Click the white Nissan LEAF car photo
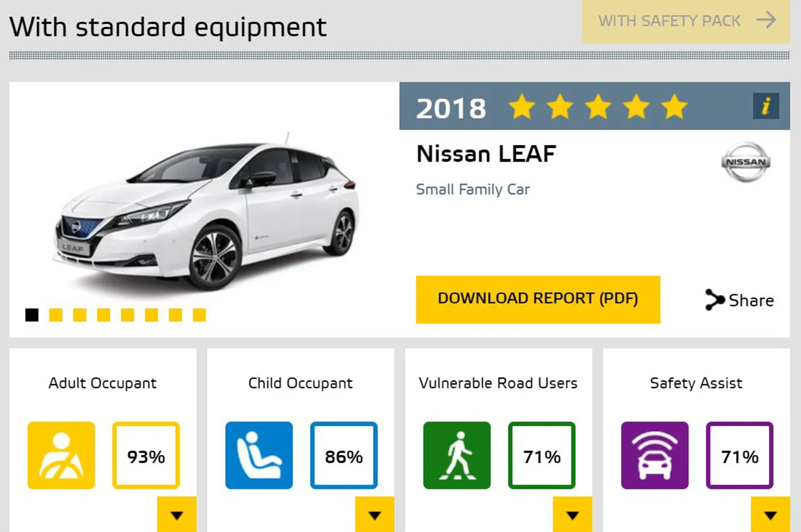801x532 pixels. point(207,213)
